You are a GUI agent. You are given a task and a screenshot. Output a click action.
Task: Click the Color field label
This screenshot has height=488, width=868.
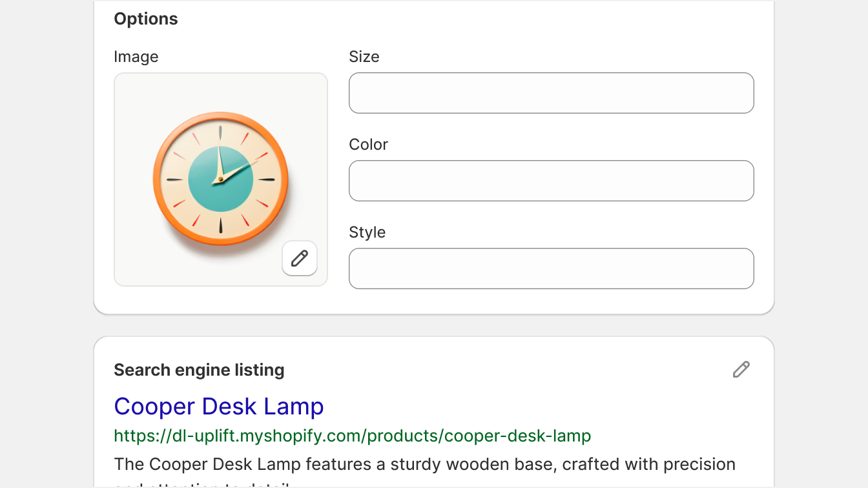(x=369, y=145)
